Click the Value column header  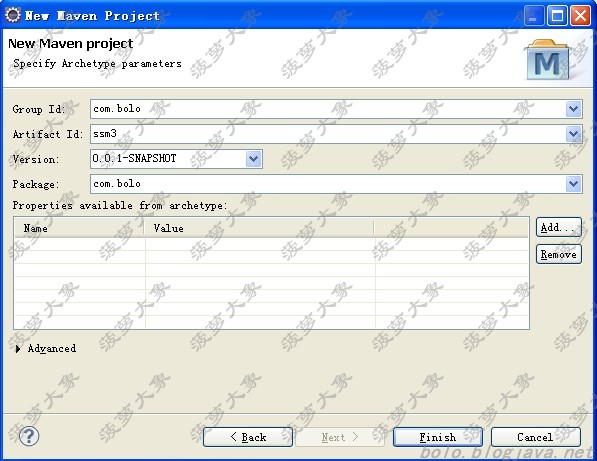pos(259,228)
